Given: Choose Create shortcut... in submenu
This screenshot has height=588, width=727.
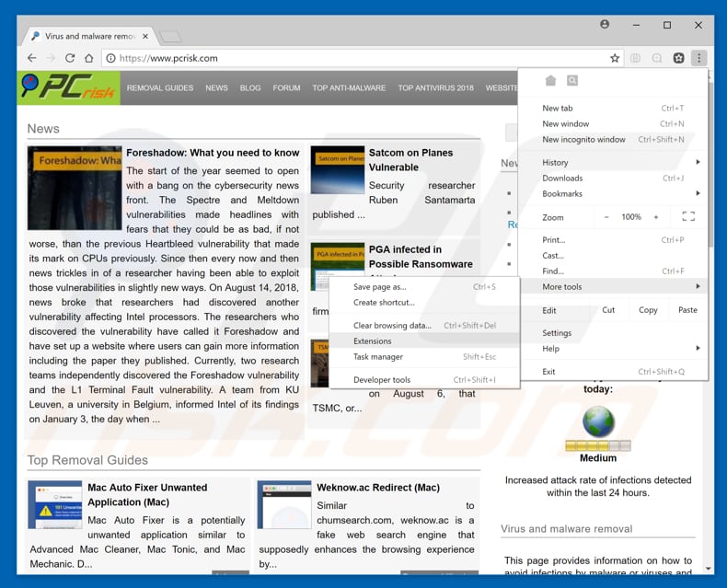Looking at the screenshot, I should pyautogui.click(x=424, y=303).
